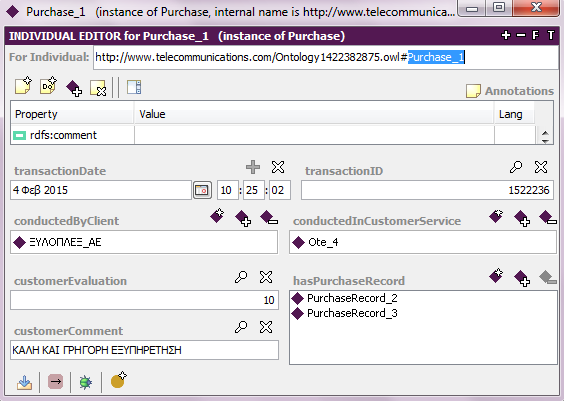
Task: Remove instance from conductedInCustomerService
Action: click(x=548, y=217)
